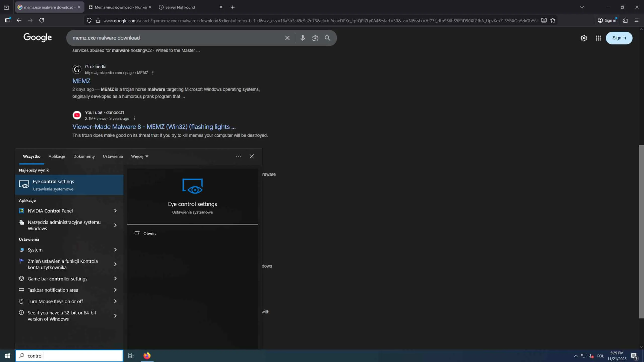Click the search by image camera icon

pyautogui.click(x=315, y=38)
